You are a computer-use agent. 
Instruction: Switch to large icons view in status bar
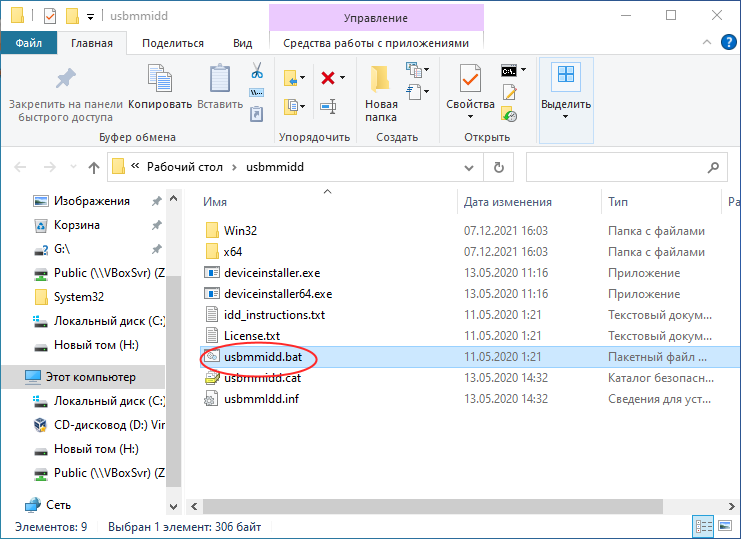pyautogui.click(x=724, y=526)
